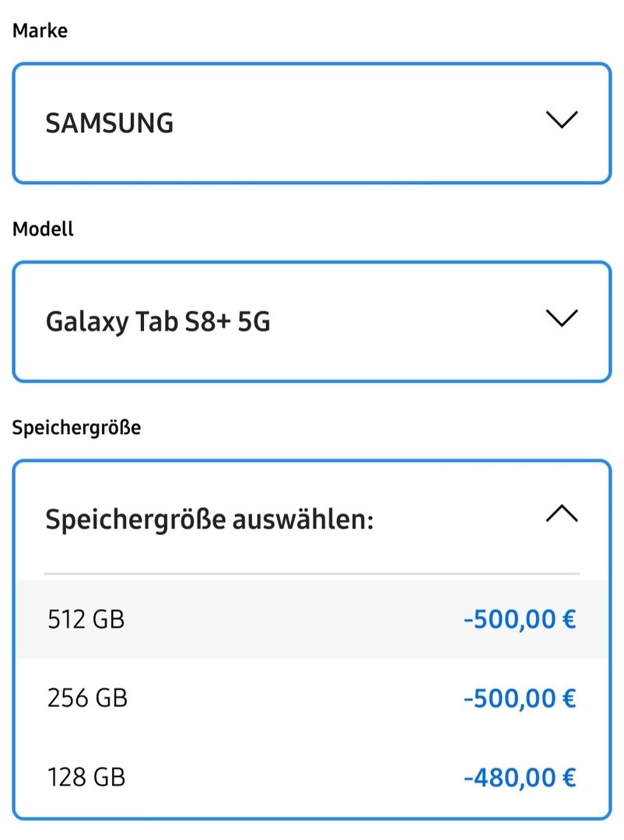Click the -480,00 € price for 128 GB
Viewport: 624px width, 840px height.
tap(519, 777)
